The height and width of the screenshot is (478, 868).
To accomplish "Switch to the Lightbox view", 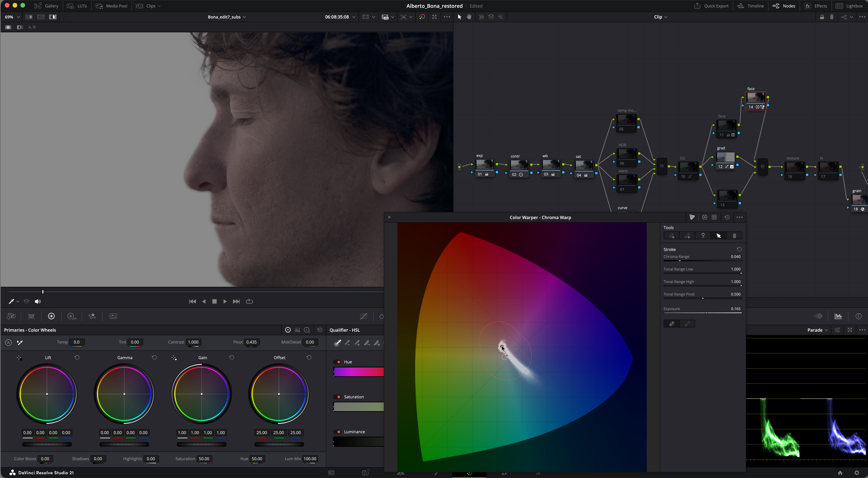I will click(849, 6).
